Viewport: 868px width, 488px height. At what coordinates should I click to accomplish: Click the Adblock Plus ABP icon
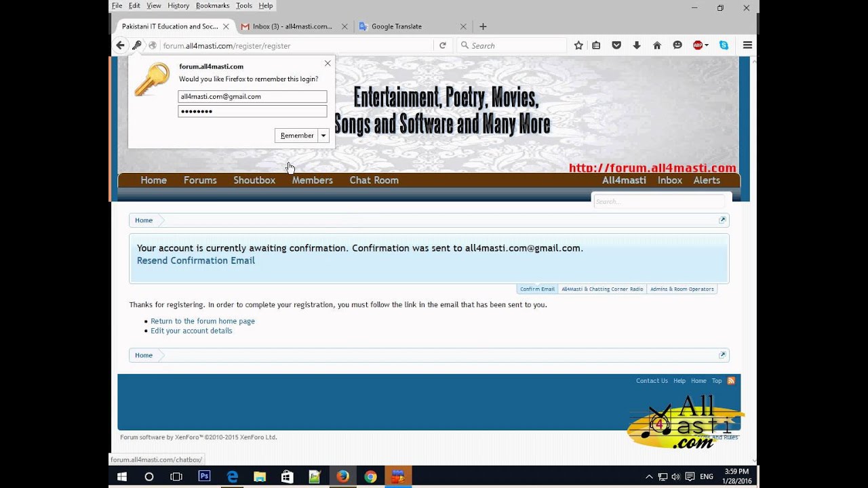pyautogui.click(x=698, y=45)
